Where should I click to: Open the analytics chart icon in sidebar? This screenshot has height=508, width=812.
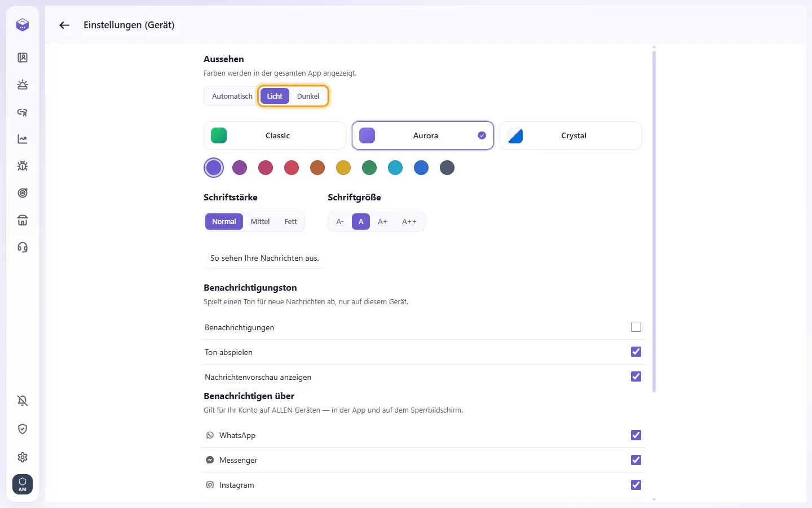[23, 139]
